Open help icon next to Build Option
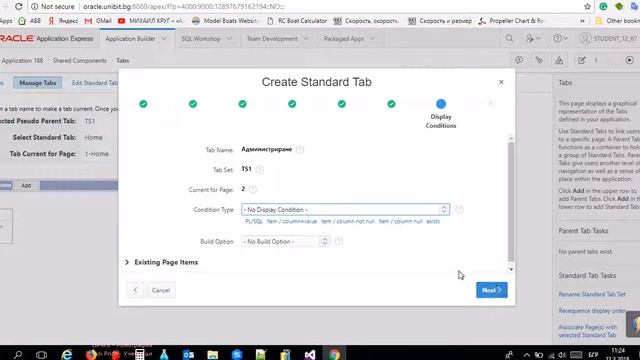Image resolution: width=640 pixels, height=360 pixels. (x=338, y=242)
